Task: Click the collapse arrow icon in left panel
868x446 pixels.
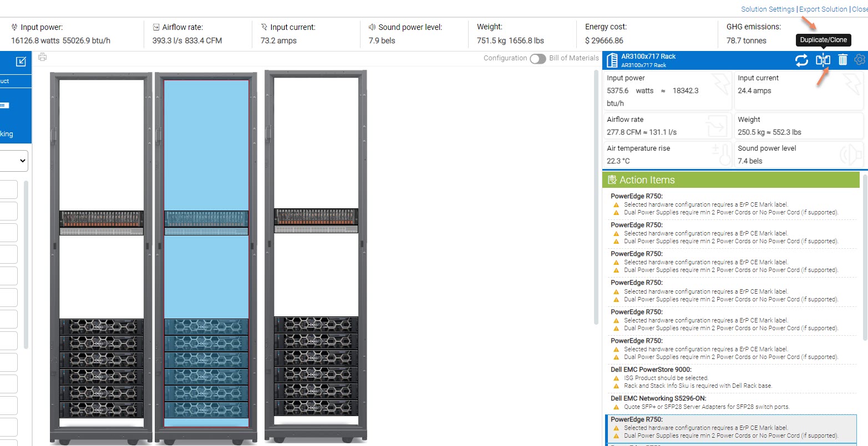Action: point(21,61)
